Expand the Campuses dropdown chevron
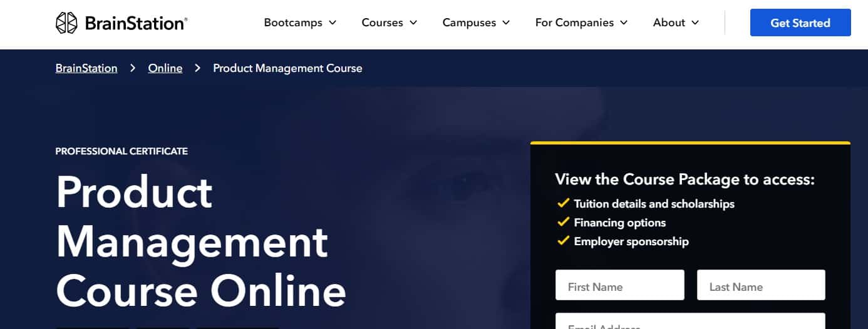 (506, 23)
